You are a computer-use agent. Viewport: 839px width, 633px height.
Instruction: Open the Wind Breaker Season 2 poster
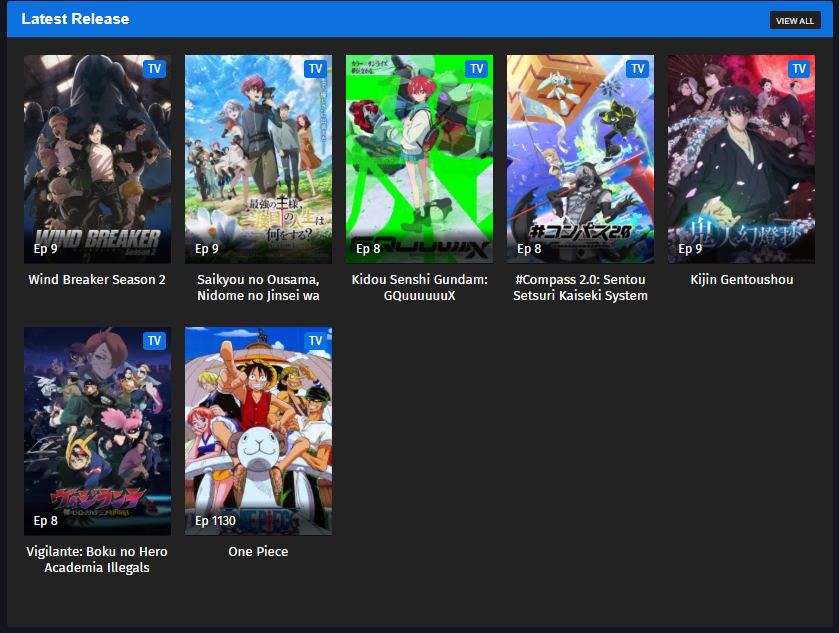coord(97,159)
